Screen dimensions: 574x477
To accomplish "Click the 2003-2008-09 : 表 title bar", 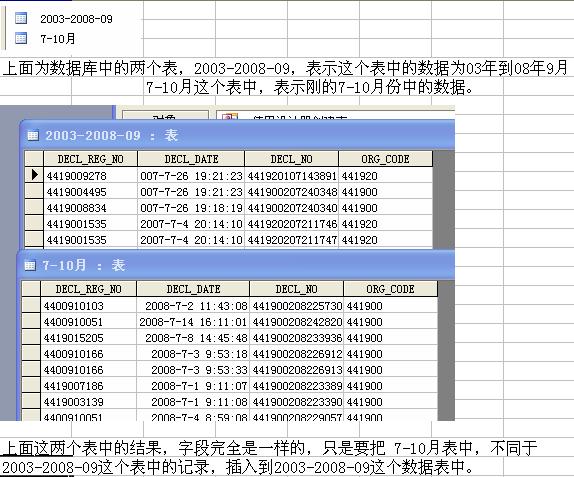I will coord(237,135).
